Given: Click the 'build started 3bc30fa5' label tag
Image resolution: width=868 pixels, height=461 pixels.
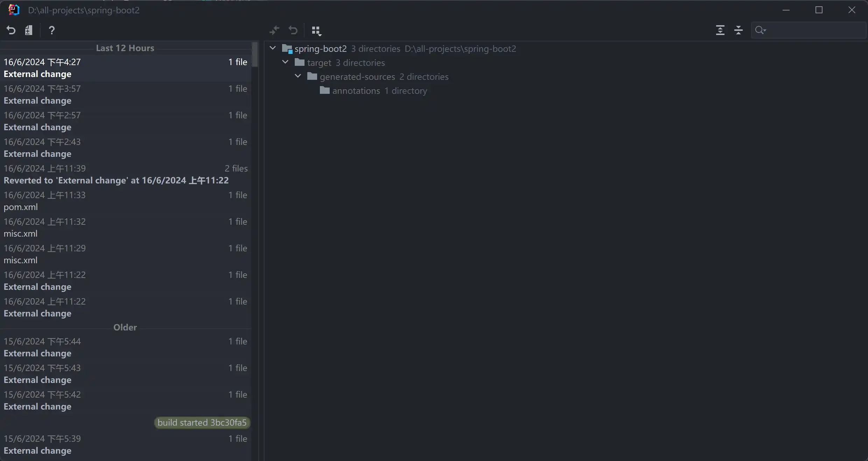Looking at the screenshot, I should tap(202, 422).
